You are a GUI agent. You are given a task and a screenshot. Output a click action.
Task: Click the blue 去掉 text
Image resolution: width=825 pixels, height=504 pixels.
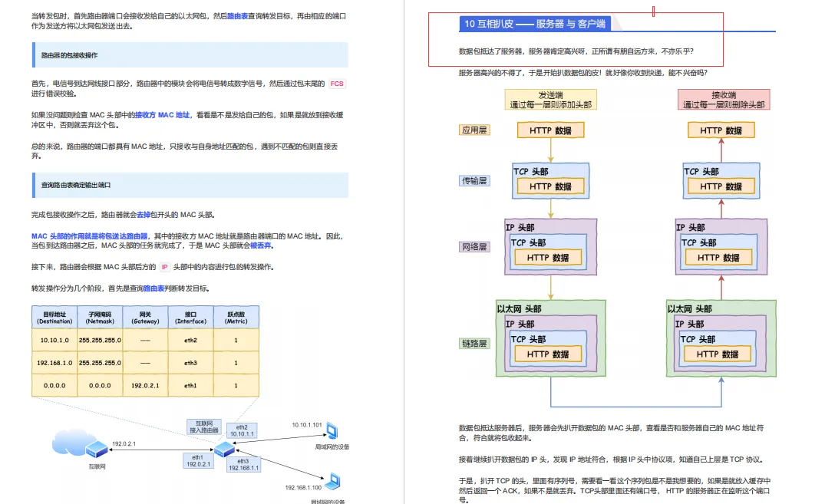pyautogui.click(x=144, y=215)
